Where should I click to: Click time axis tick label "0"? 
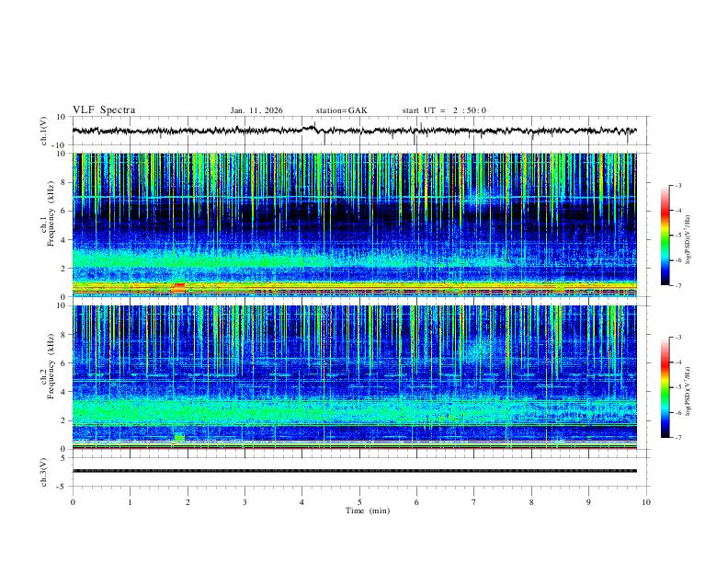click(73, 502)
